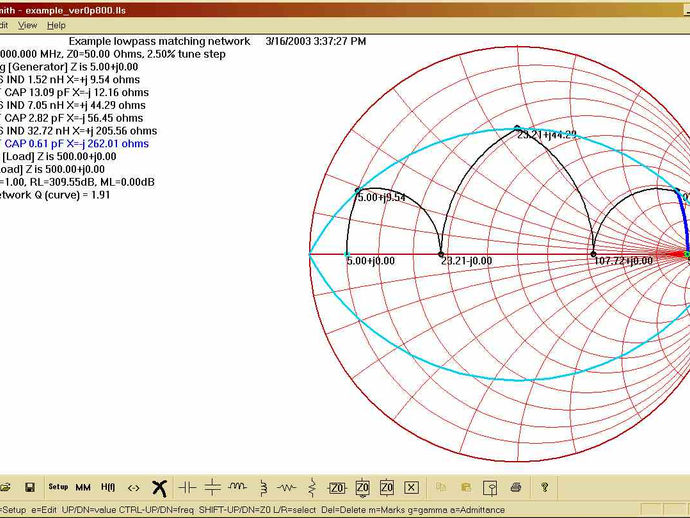Open the partially visible Edit menu
The width and height of the screenshot is (690, 518).
coord(4,26)
